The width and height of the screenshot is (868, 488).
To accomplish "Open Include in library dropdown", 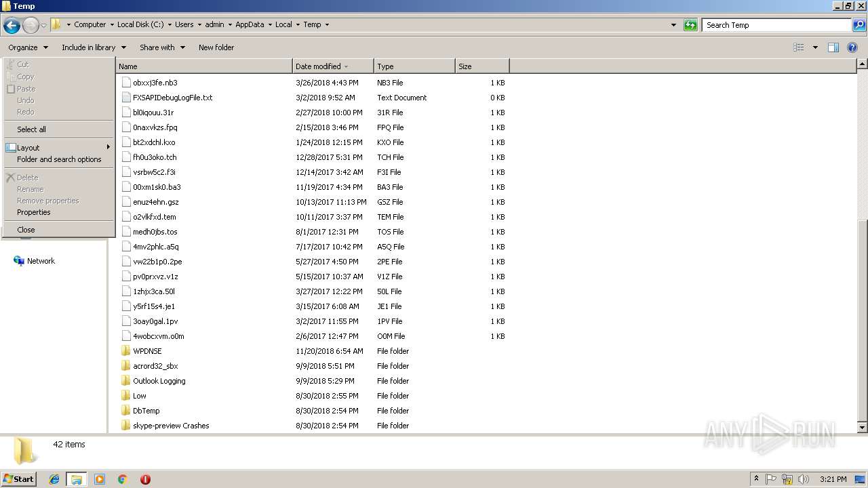I will (x=94, y=47).
